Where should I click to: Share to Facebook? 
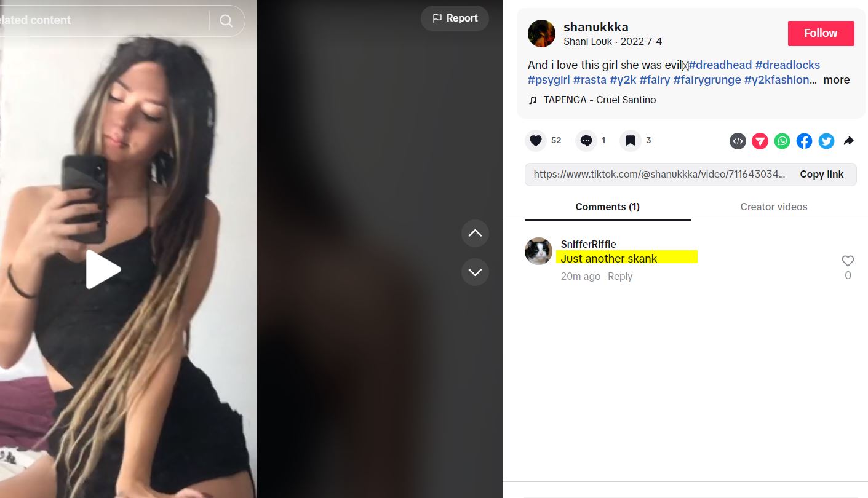(x=804, y=141)
